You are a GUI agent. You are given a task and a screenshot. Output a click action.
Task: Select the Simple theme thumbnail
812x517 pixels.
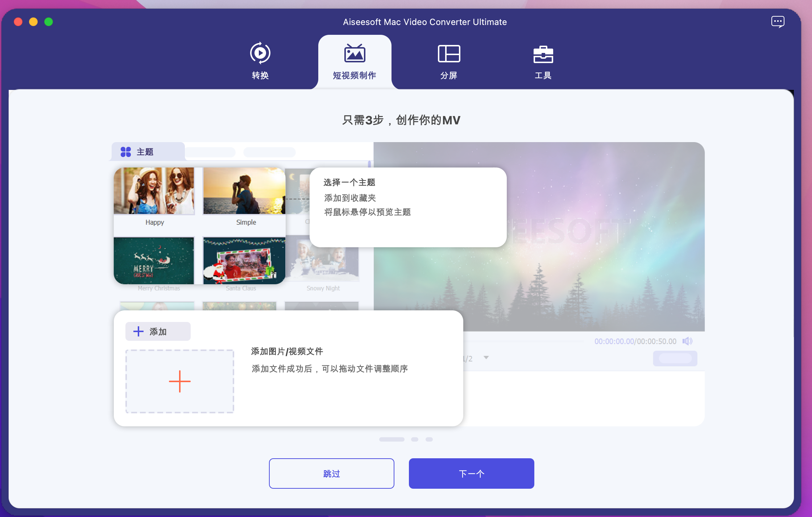point(244,191)
